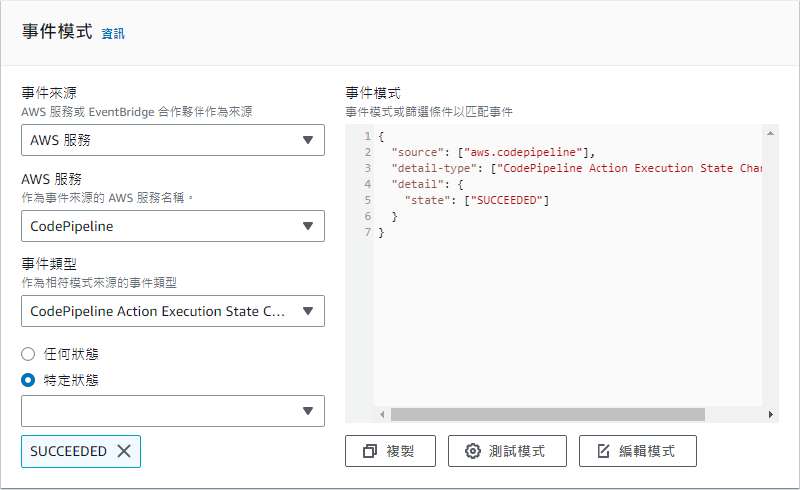
Task: Select the 任何狀態 radio option
Action: click(x=28, y=353)
